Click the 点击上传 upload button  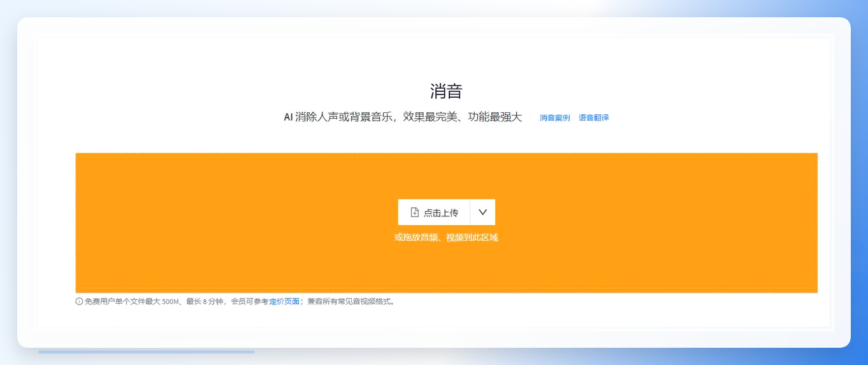434,212
